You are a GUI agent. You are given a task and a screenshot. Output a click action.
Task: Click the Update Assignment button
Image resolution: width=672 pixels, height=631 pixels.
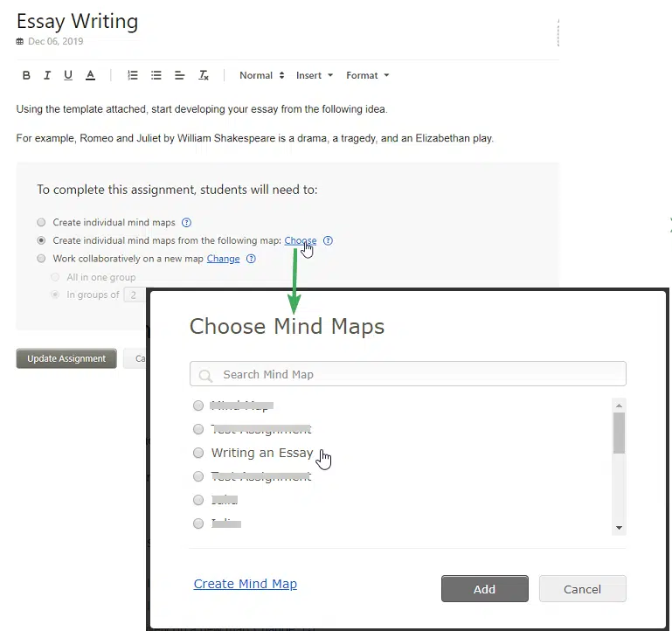point(66,358)
